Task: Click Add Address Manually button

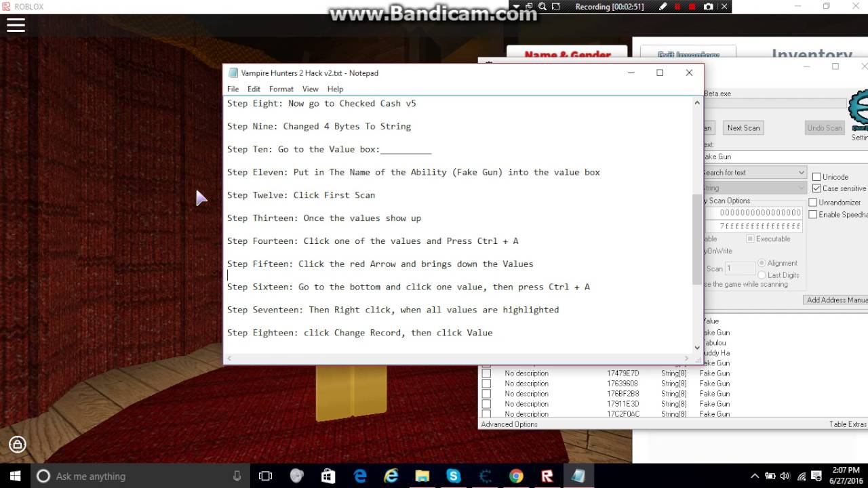Action: click(x=836, y=300)
